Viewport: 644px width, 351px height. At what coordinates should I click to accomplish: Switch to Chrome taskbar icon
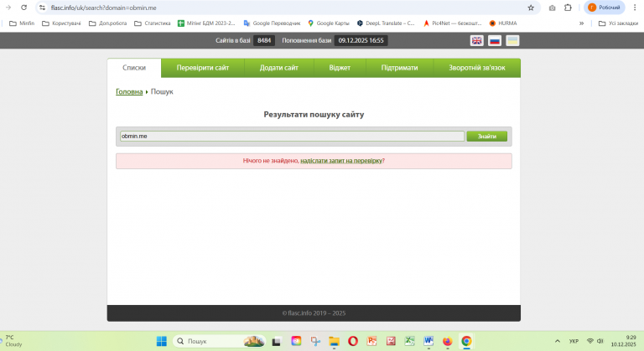pos(466,341)
